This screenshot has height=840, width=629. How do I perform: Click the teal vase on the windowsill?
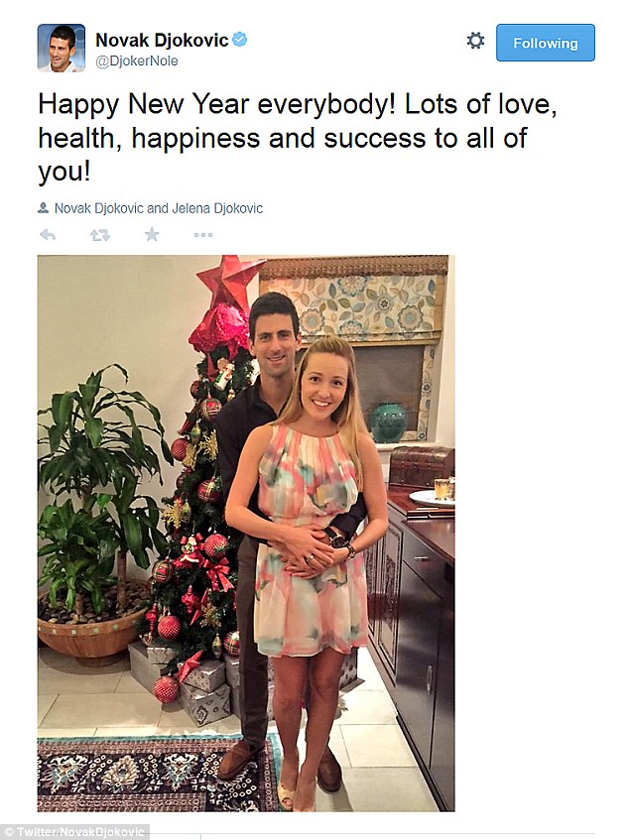[x=389, y=422]
